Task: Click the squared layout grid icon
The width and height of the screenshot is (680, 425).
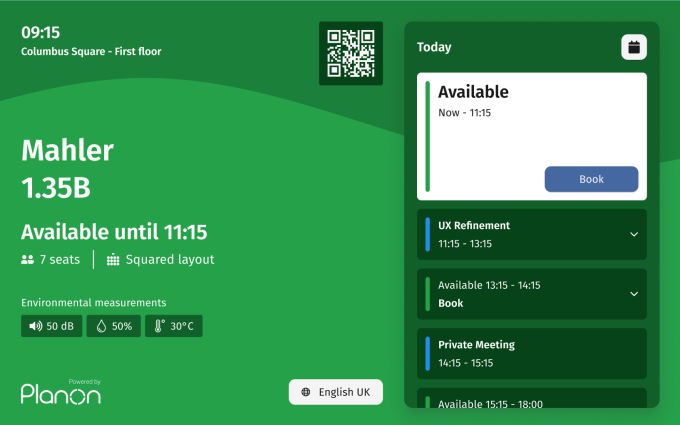Action: [x=112, y=260]
